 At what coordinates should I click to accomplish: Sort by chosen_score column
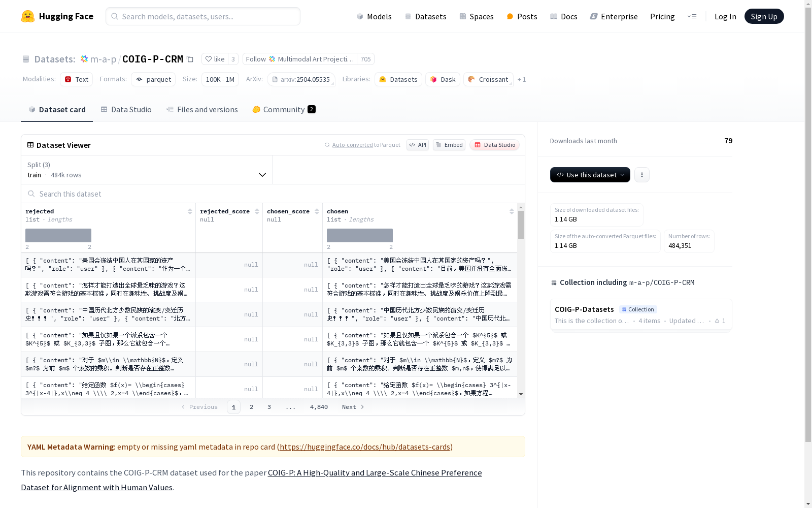317,211
